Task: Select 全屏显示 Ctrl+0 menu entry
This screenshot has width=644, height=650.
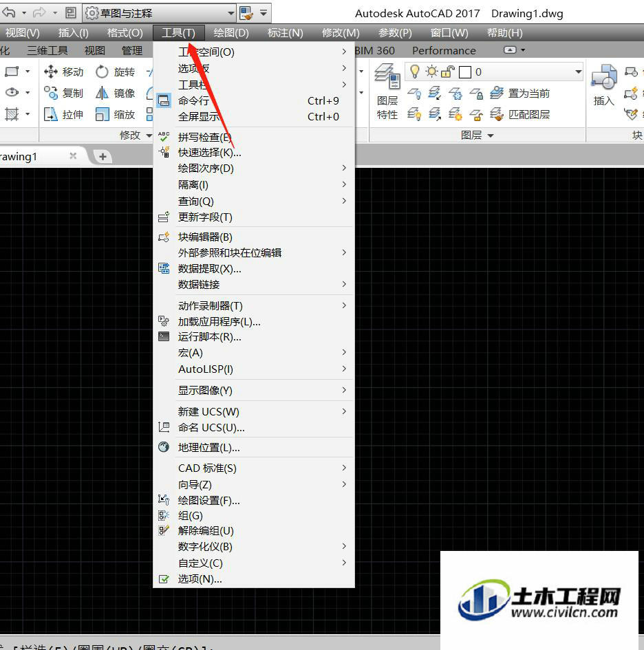Action: 254,117
